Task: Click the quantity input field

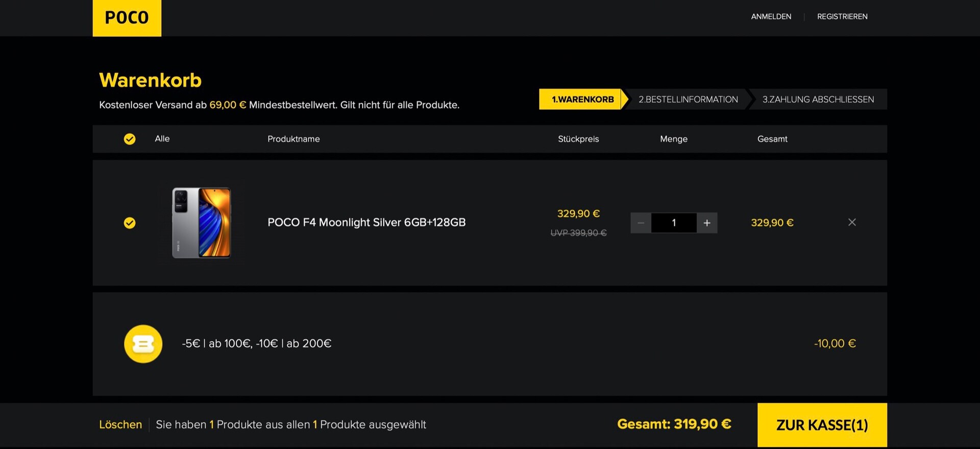Action: click(674, 223)
